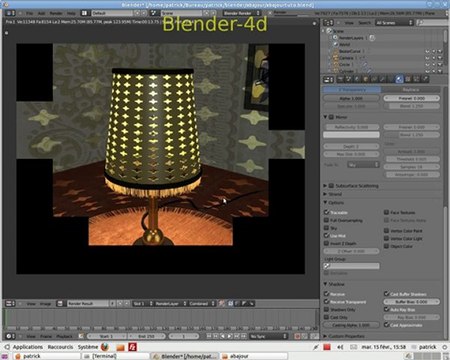This screenshot has width=450, height=360.
Task: Open the Scene properties tab icon
Action: click(349, 79)
